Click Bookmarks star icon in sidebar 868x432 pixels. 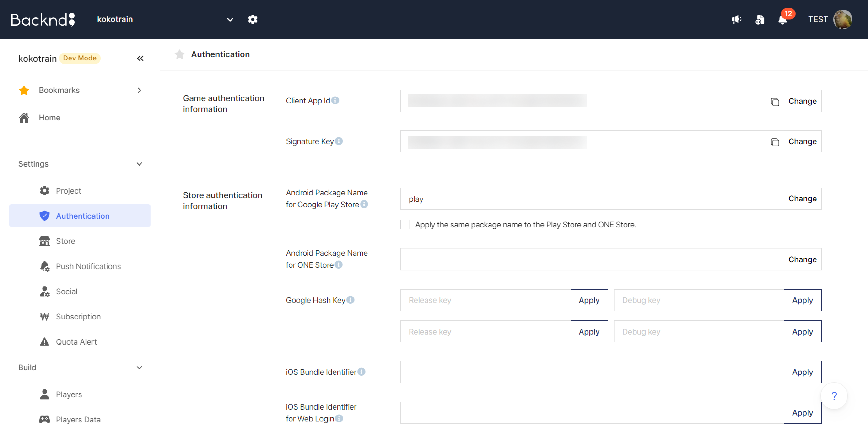(x=24, y=90)
